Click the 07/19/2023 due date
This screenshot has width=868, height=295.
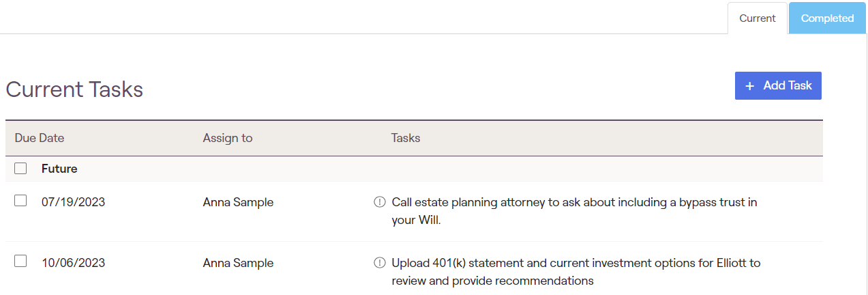[x=73, y=202]
